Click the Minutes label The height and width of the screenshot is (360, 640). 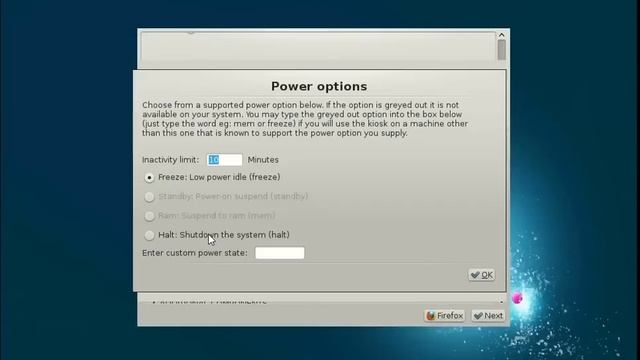coord(263,160)
